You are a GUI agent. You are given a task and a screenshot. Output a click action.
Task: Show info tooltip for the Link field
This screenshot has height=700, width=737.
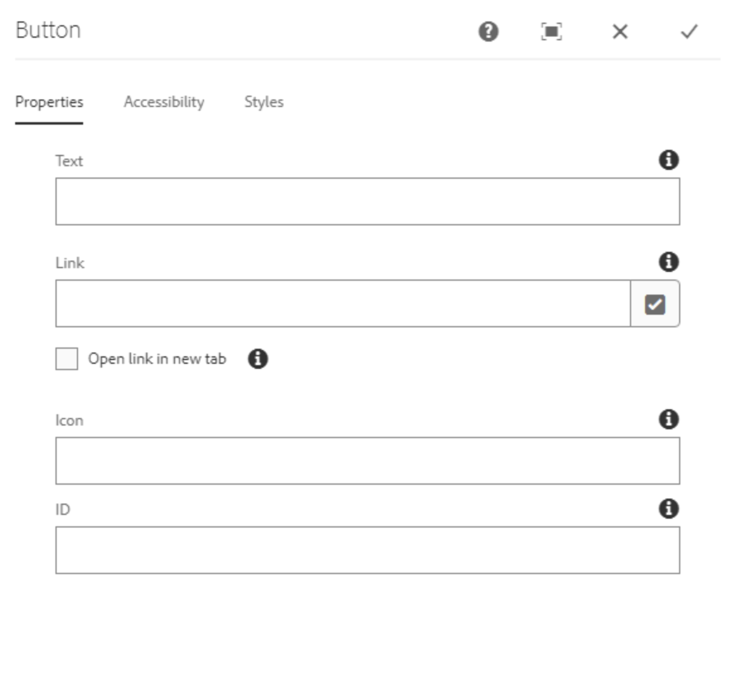click(x=668, y=262)
